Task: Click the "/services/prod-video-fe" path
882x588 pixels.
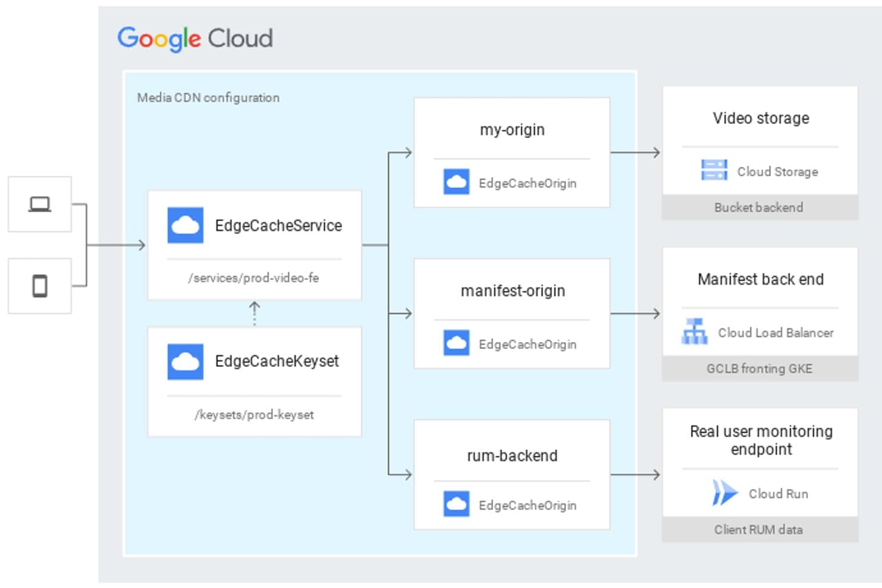Action: point(254,278)
